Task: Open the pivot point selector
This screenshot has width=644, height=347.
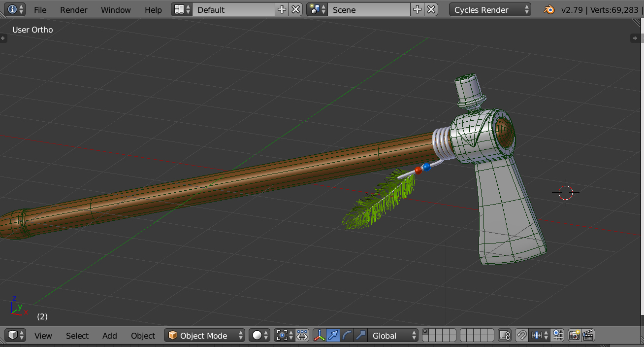Action: click(285, 335)
